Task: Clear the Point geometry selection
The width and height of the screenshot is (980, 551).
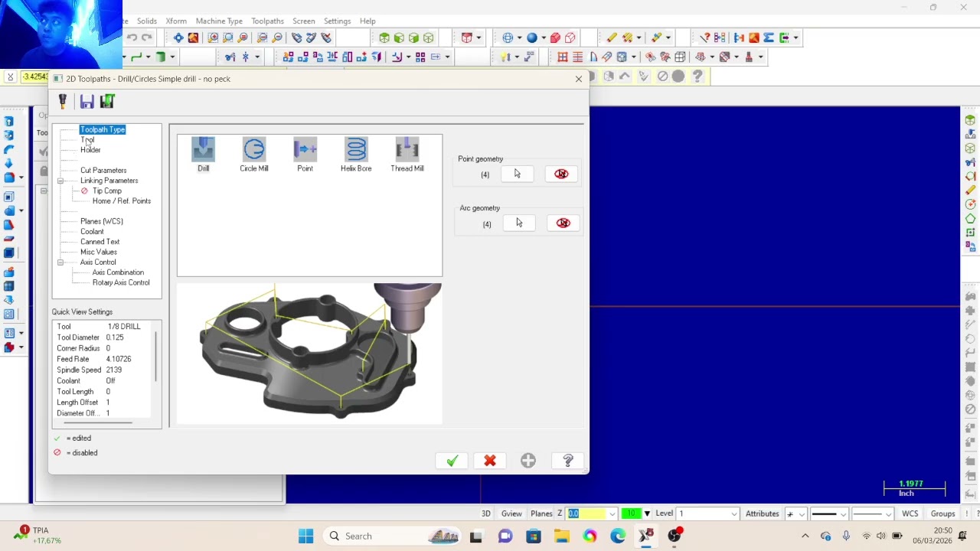Action: (x=561, y=174)
